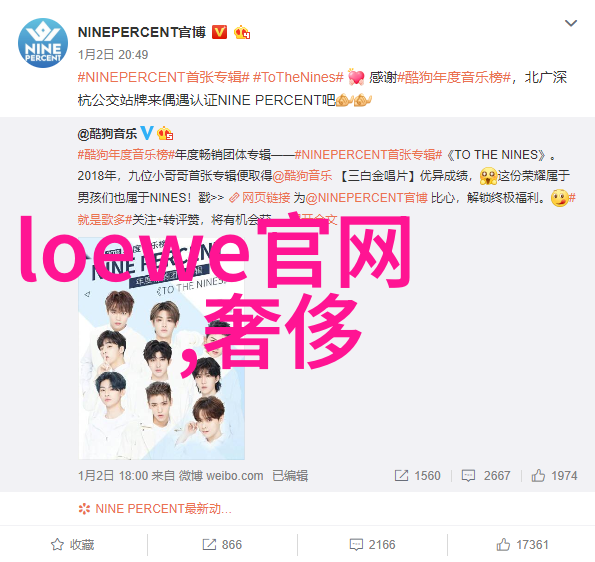Like the post with 17361 thumbs up
This screenshot has height=562, width=595.
point(523,545)
